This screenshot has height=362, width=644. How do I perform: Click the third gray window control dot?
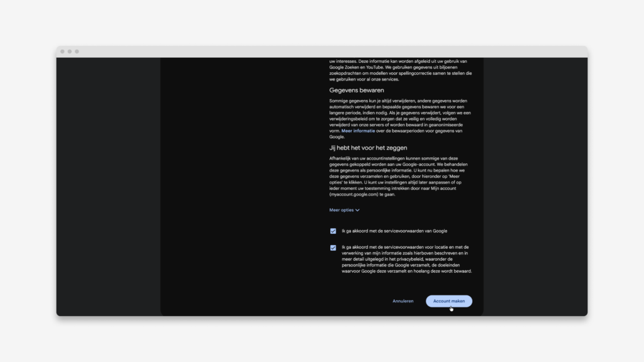coord(77,52)
